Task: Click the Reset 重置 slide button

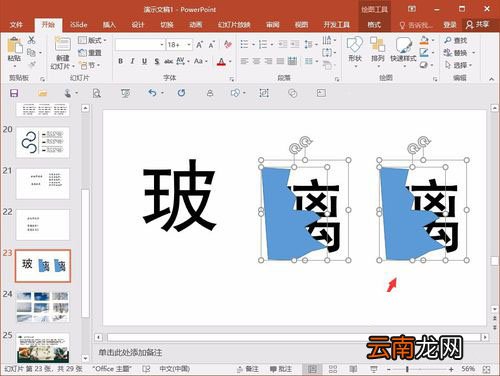Action: 90,53
